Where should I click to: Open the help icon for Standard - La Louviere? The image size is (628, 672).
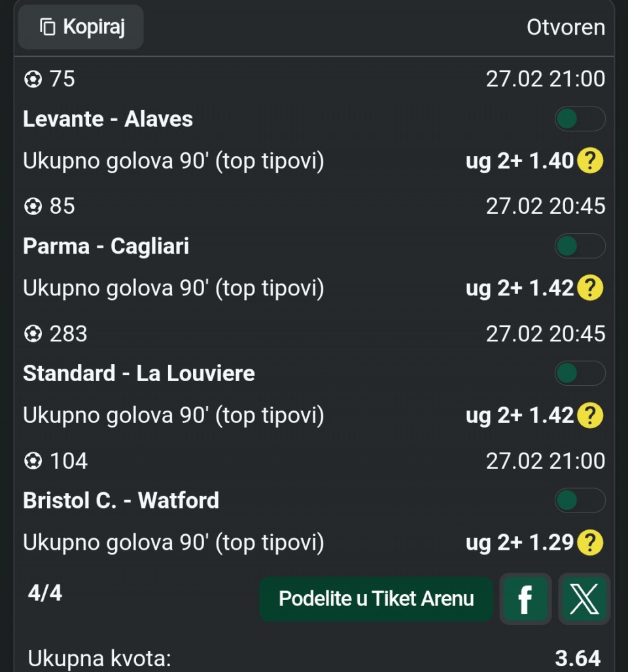tap(589, 416)
